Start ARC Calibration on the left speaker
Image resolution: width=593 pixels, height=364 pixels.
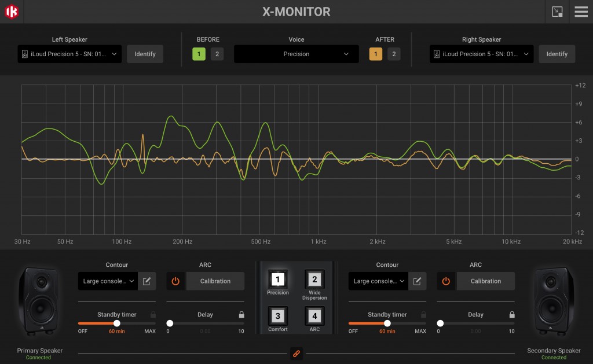pos(215,281)
